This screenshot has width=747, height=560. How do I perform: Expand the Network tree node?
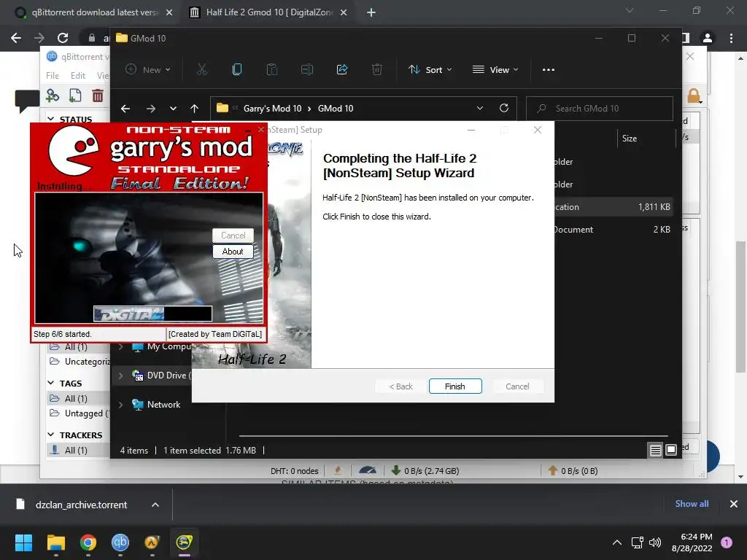[120, 405]
